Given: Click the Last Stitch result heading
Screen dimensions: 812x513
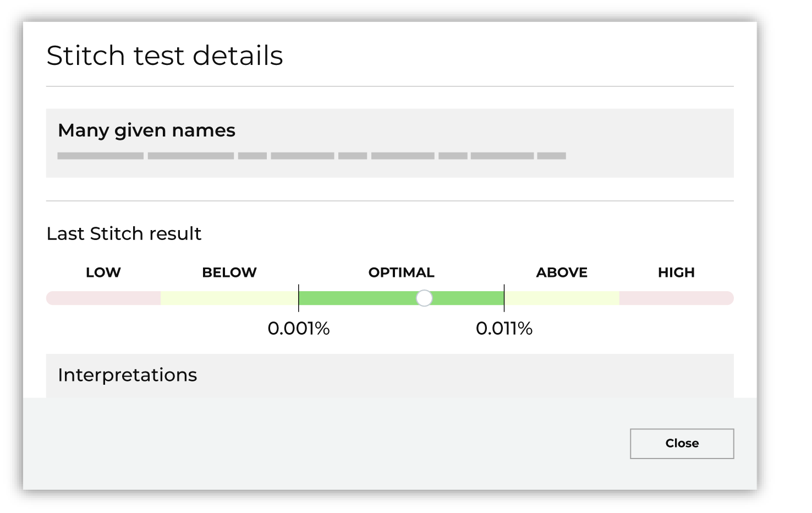Looking at the screenshot, I should tap(124, 234).
